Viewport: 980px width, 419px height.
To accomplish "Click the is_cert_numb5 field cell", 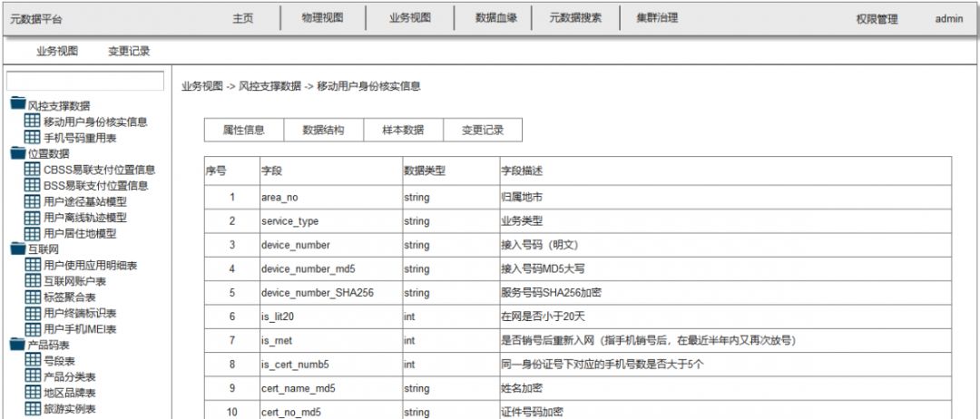I will click(x=330, y=365).
